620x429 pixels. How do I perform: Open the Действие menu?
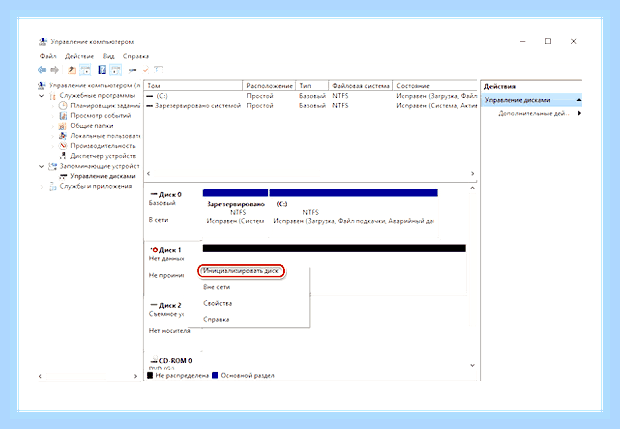(x=79, y=56)
